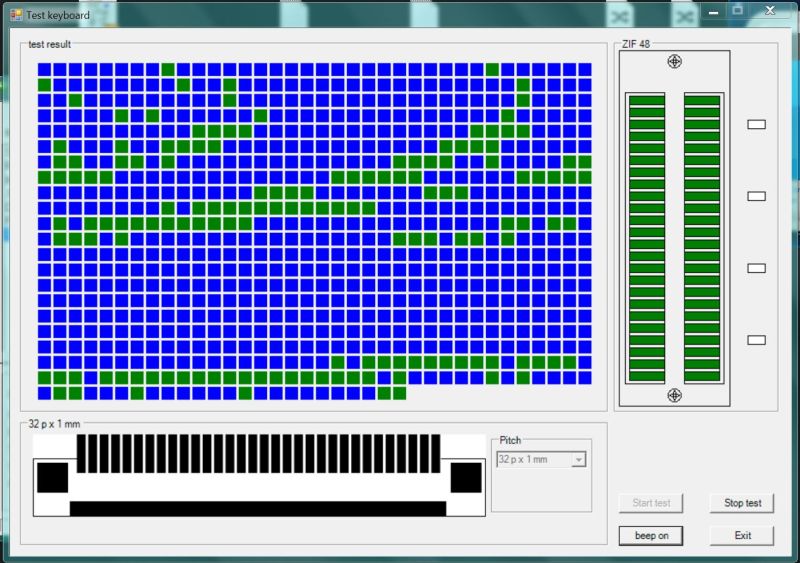Click the left column of green ZIF pins
The width and height of the screenshot is (800, 563).
646,238
